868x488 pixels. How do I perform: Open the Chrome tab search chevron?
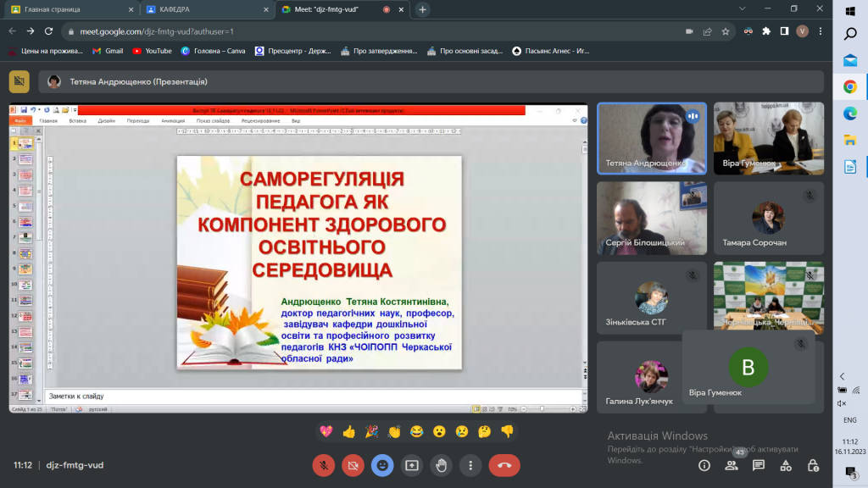(x=743, y=8)
